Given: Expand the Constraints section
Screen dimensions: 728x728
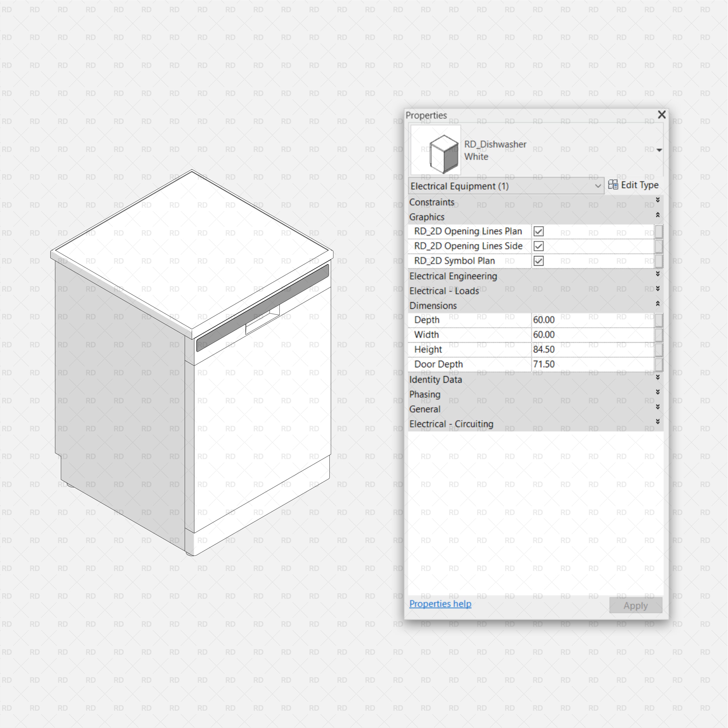Looking at the screenshot, I should (657, 200).
